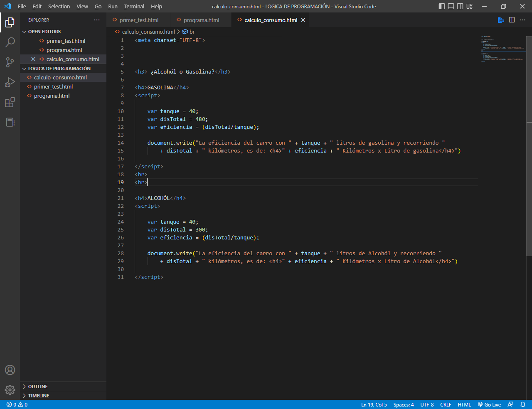Click calculo_consumo.html breadcrumb

pyautogui.click(x=148, y=32)
